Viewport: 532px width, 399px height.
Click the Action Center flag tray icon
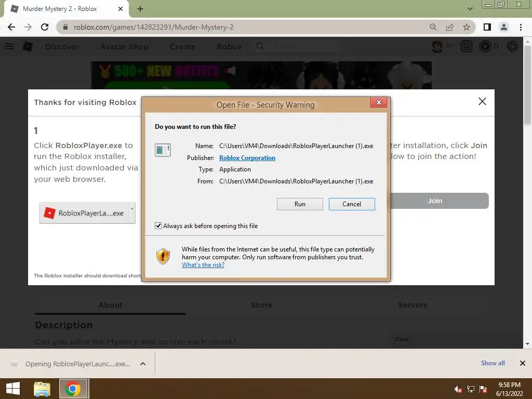tap(483, 389)
